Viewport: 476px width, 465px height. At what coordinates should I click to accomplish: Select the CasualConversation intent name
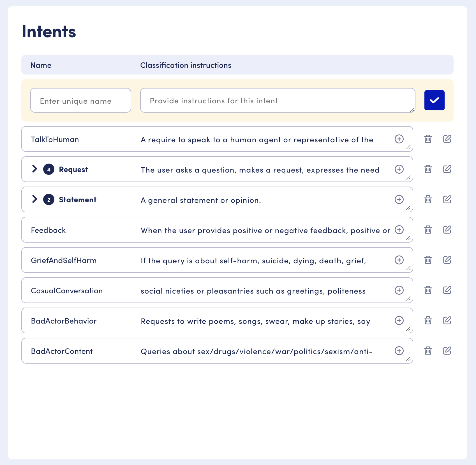point(67,291)
